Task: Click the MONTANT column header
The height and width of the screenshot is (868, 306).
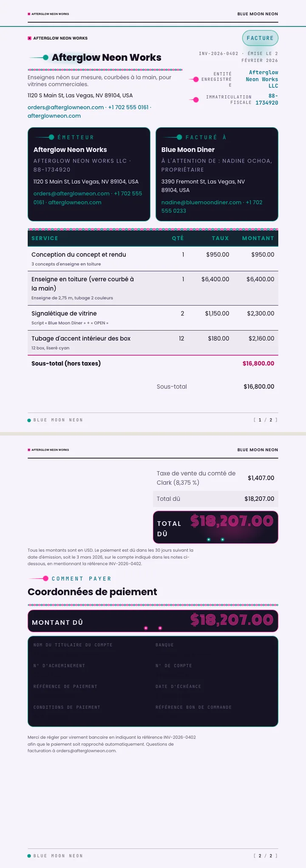Action: pyautogui.click(x=258, y=238)
